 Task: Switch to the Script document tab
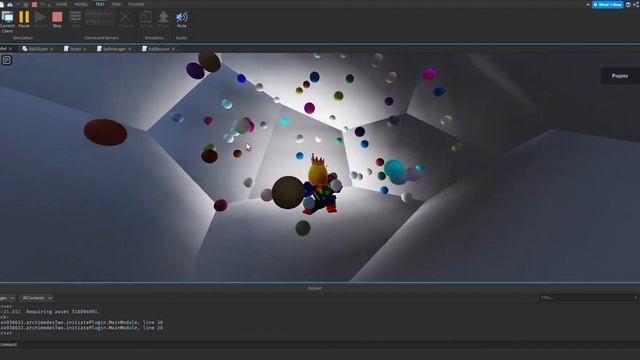point(75,49)
